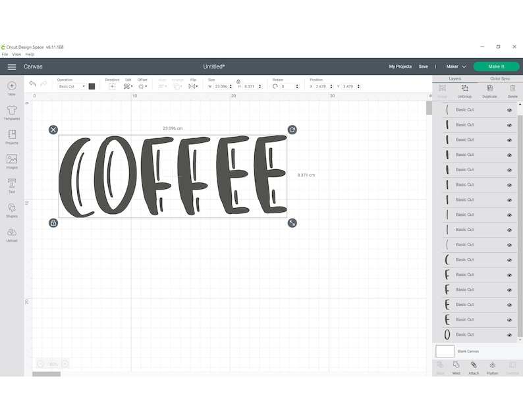Expand the Flip dropdown
Viewport: 523px width, 420px height.
click(193, 86)
